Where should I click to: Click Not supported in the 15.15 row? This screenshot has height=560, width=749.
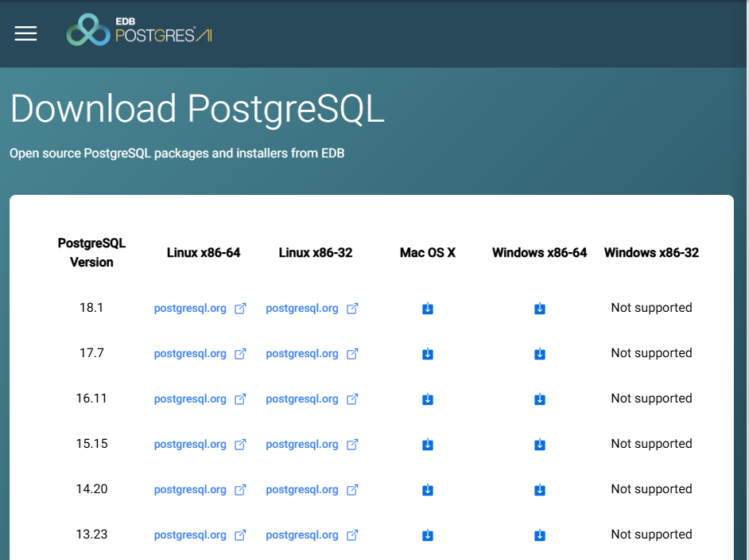point(651,444)
